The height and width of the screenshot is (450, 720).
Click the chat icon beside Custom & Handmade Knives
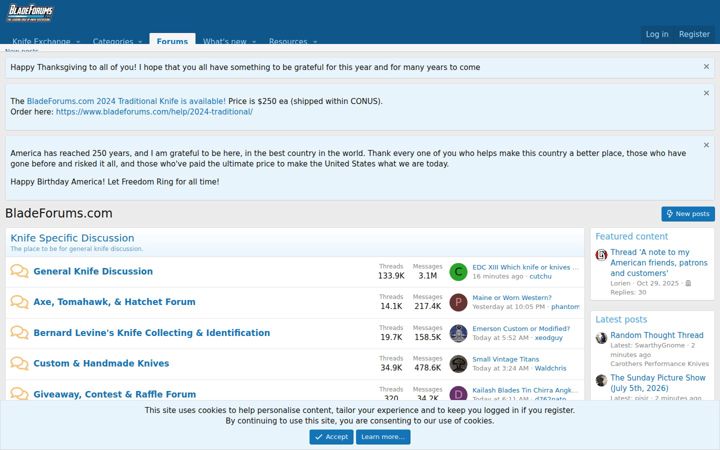click(x=19, y=363)
